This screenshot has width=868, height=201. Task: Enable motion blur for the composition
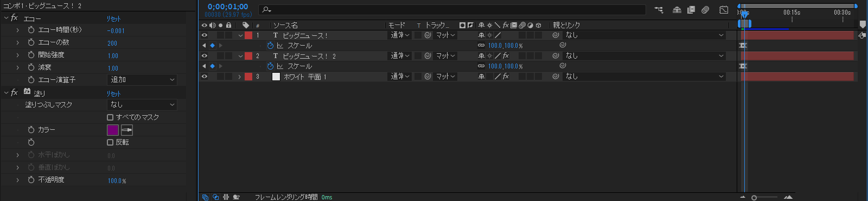click(705, 10)
